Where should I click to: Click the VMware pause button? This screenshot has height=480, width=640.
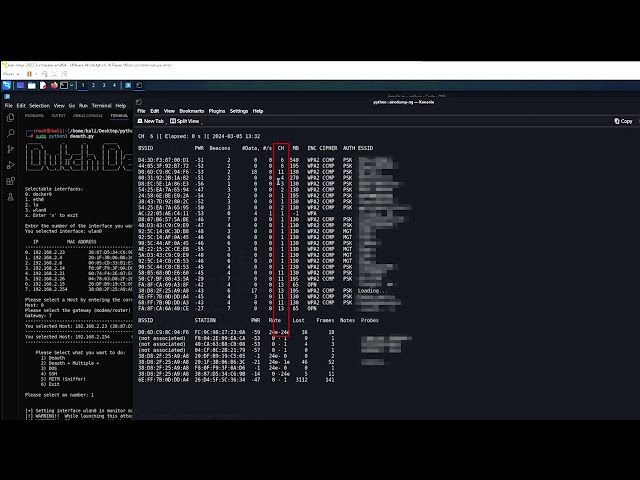point(29,74)
